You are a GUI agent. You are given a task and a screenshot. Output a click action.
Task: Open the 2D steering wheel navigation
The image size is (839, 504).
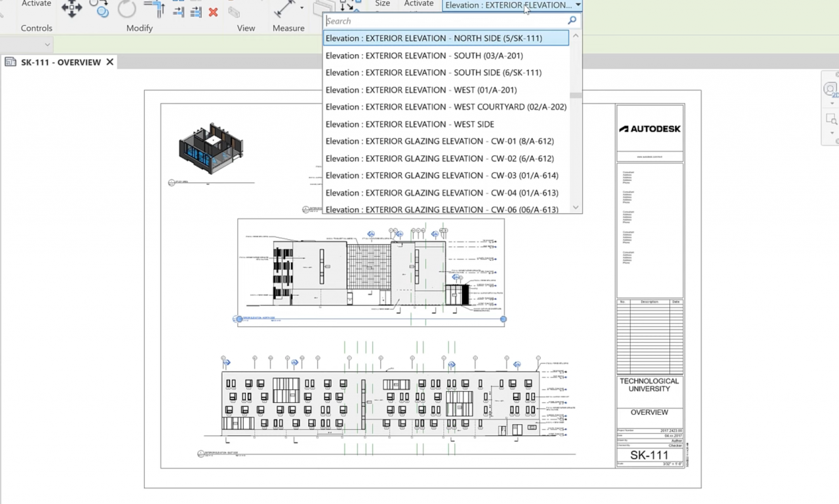point(830,90)
